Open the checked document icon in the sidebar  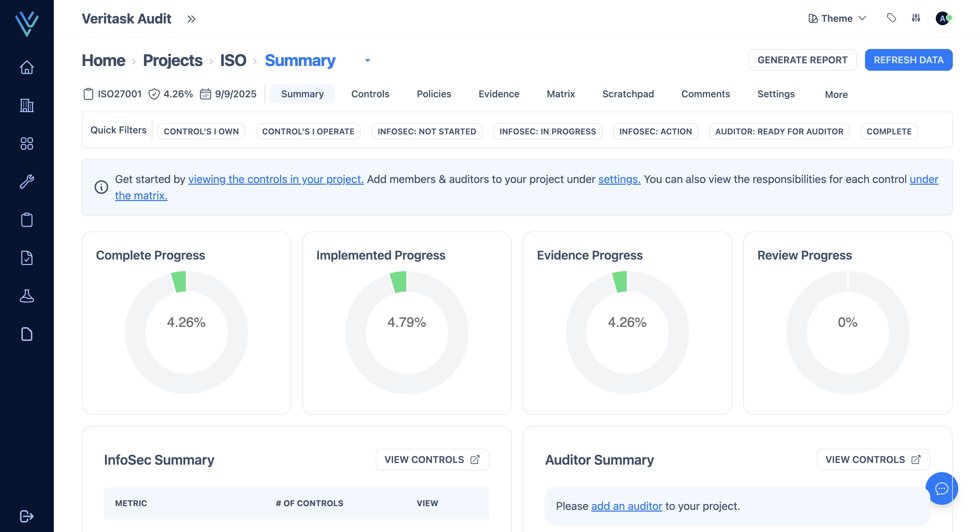[x=27, y=257]
